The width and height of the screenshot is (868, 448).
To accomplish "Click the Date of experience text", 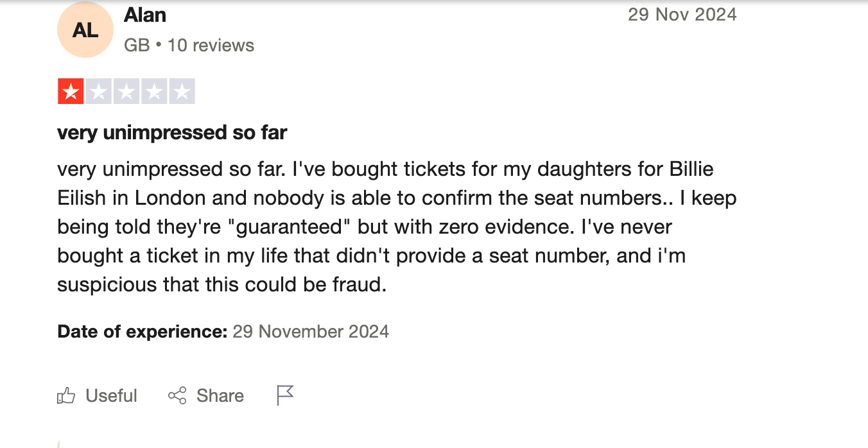I will click(141, 331).
